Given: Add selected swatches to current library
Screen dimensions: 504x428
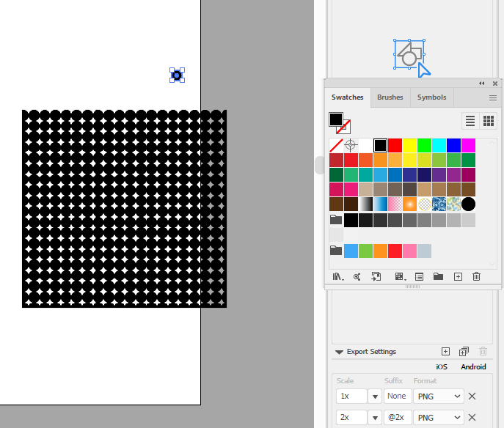Looking at the screenshot, I should coord(376,277).
